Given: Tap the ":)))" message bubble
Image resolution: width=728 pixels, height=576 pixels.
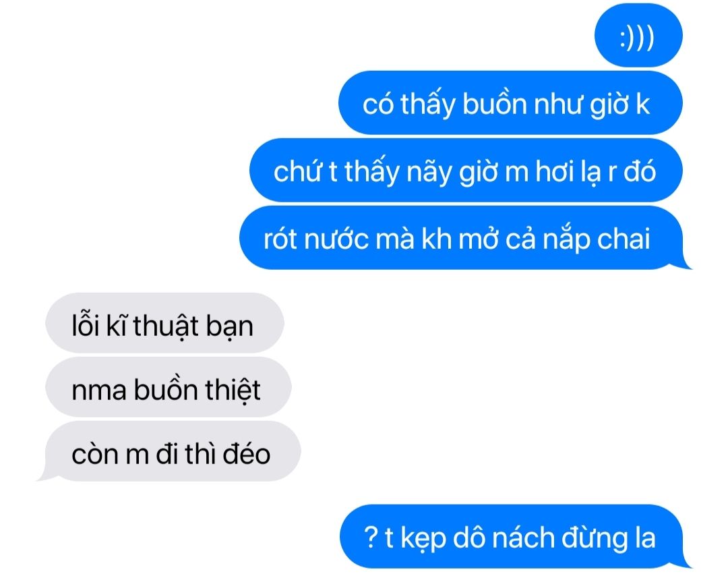Looking at the screenshot, I should tap(638, 36).
